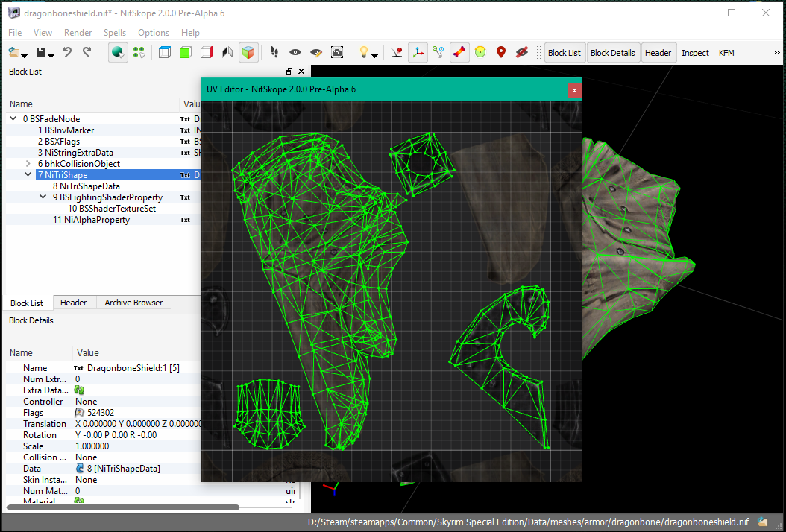Expand the 6 bhkCollisionObject node
786x532 pixels.
click(28, 164)
